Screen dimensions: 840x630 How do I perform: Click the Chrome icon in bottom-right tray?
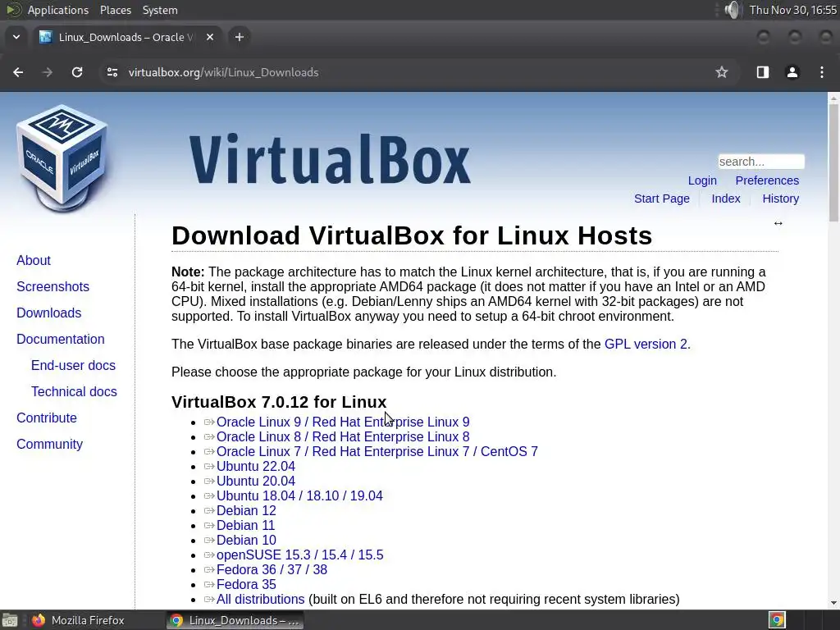pyautogui.click(x=777, y=620)
